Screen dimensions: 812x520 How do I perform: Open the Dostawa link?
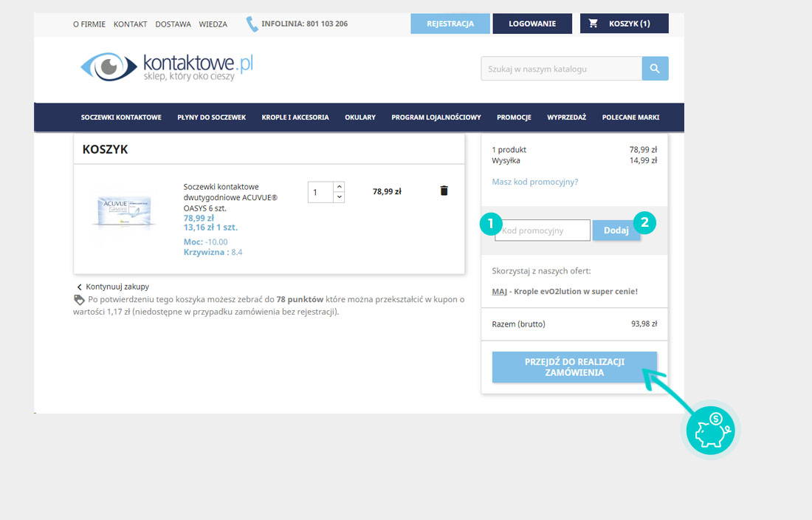(173, 24)
